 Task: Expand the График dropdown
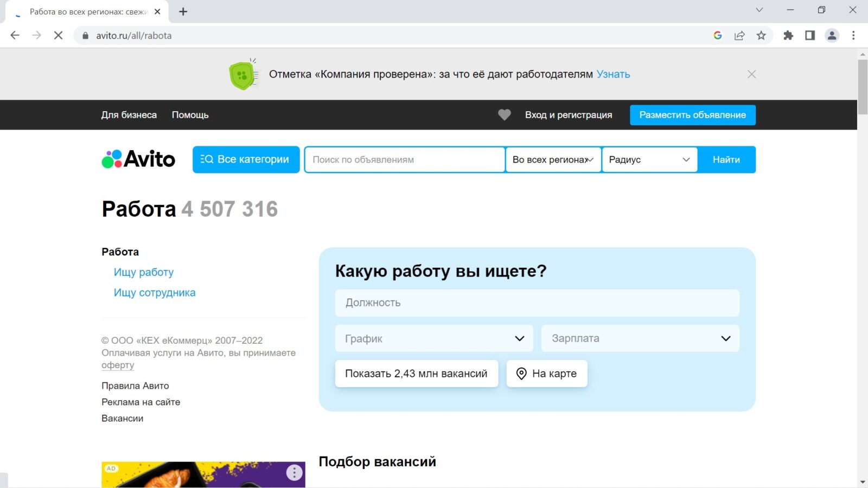[434, 338]
